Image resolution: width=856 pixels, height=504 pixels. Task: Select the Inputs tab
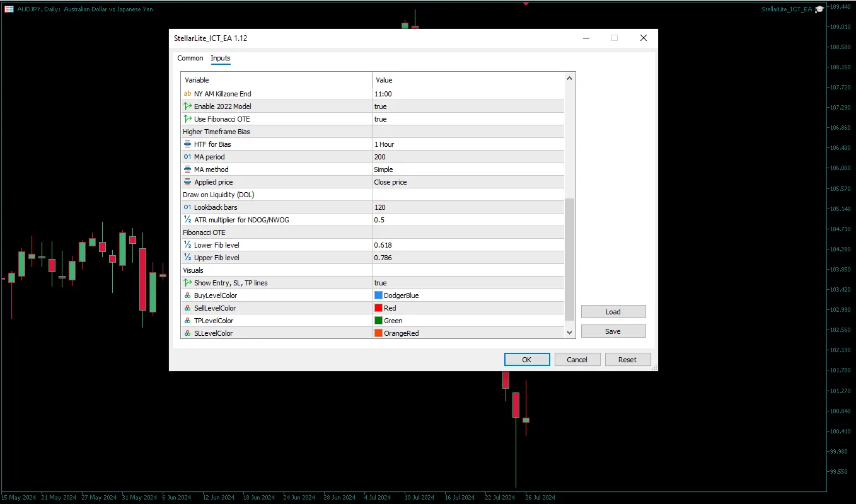221,58
